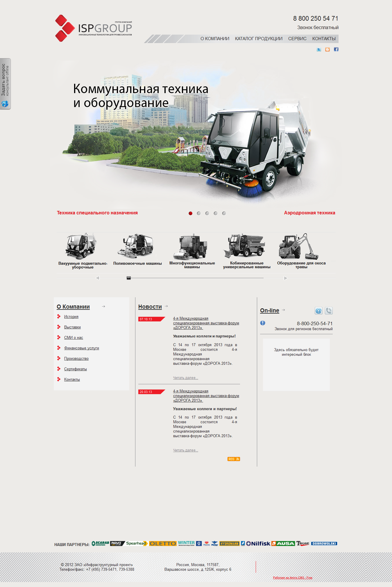This screenshot has width=392, height=587.
Task: Click the phone call icon in On-line
Action: click(x=329, y=311)
